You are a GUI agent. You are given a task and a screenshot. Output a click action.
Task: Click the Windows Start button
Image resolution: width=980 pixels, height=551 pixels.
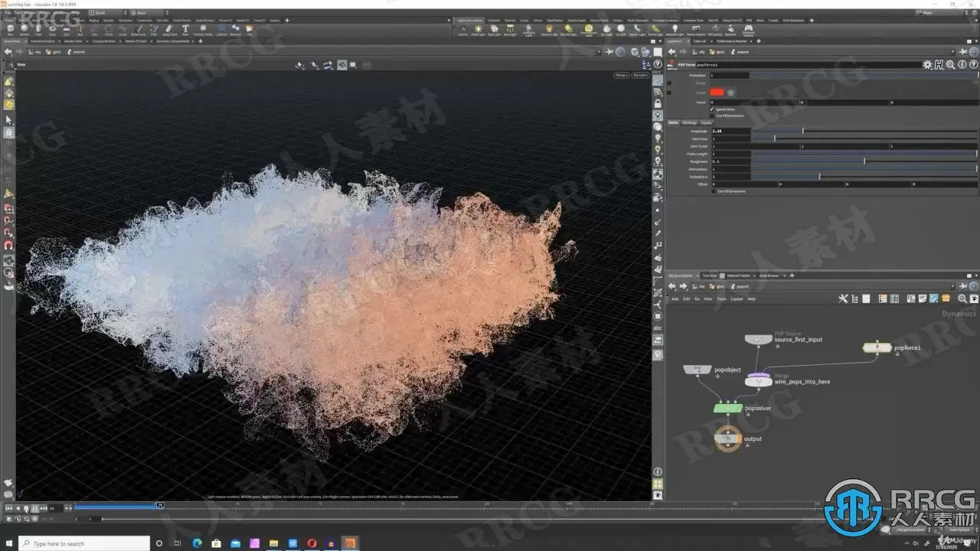[8, 543]
